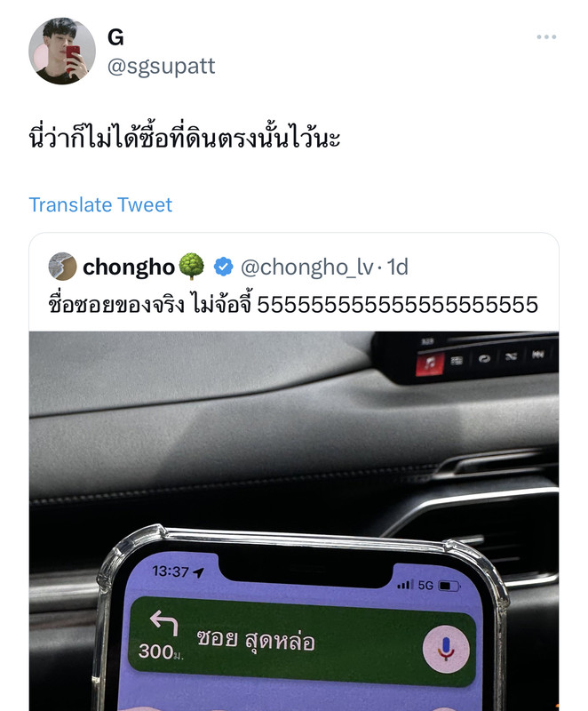
Task: Tap the song list icon on car display
Action: 457,361
